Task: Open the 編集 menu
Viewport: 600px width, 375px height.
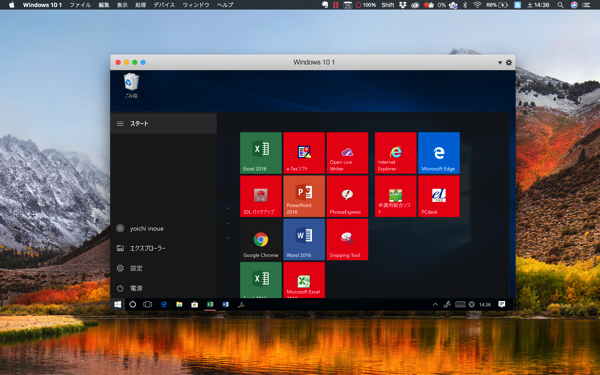Action: click(x=104, y=5)
